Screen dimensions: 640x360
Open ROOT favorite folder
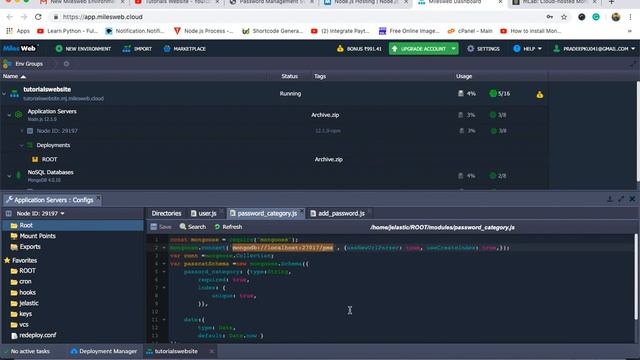[27, 271]
